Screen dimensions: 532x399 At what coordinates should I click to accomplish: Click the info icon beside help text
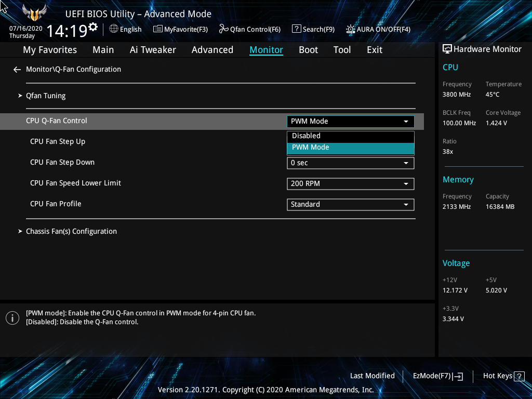click(x=12, y=318)
